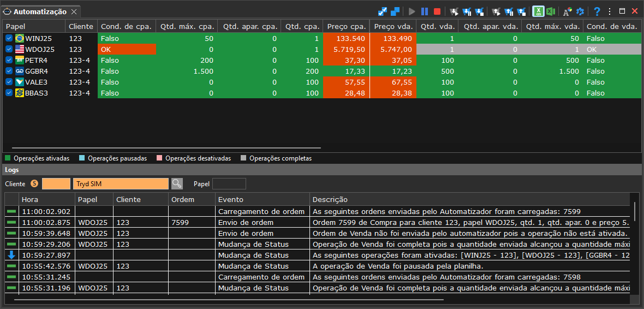Click the Papel filter input in Logs
Image resolution: width=644 pixels, height=309 pixels.
[229, 183]
